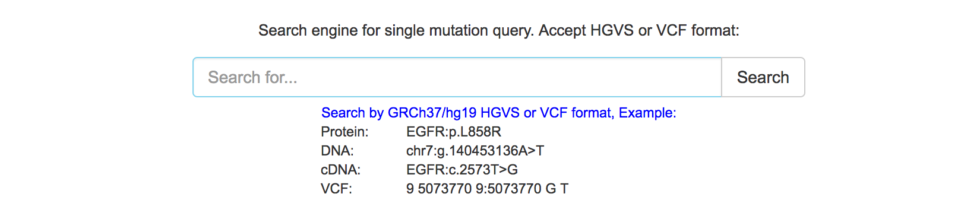980x216 pixels.
Task: Click the empty right side of the search box
Action: (x=594, y=77)
